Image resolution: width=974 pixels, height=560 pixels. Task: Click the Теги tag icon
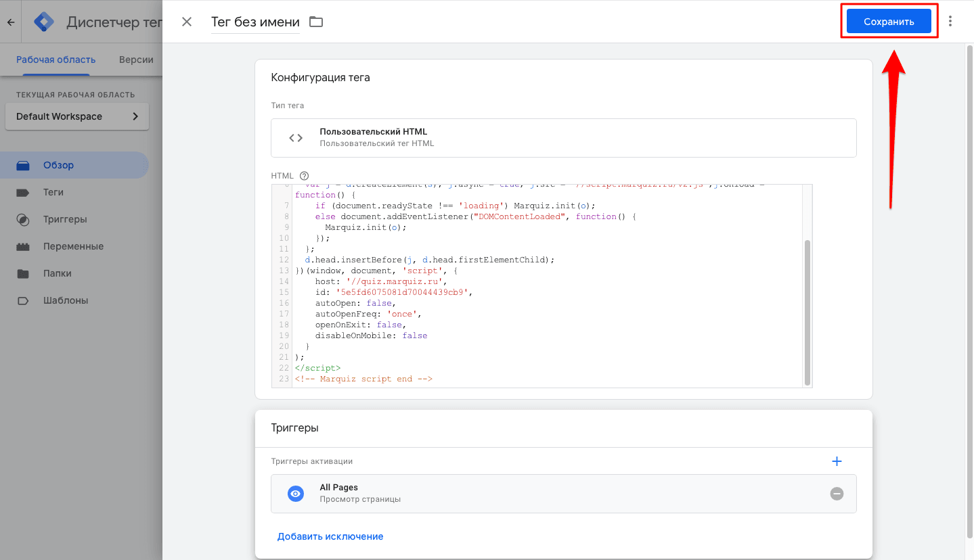click(x=23, y=192)
